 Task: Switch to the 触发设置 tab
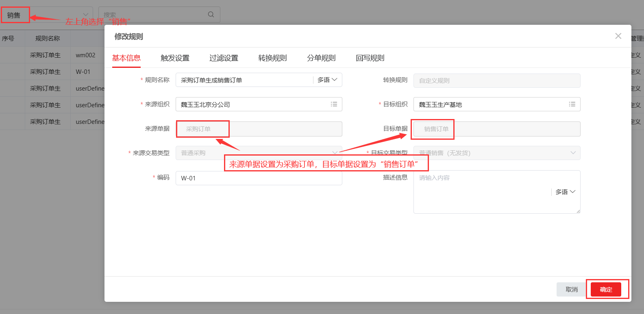[175, 58]
